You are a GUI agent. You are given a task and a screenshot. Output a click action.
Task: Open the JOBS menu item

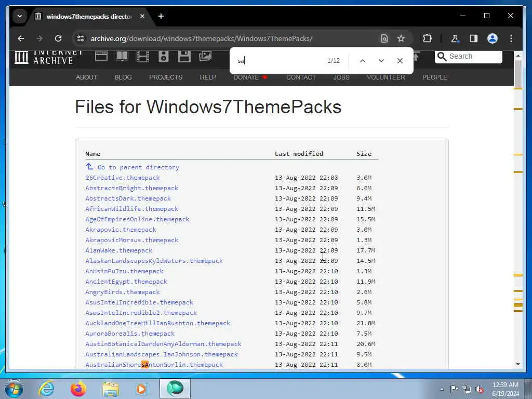(x=341, y=77)
